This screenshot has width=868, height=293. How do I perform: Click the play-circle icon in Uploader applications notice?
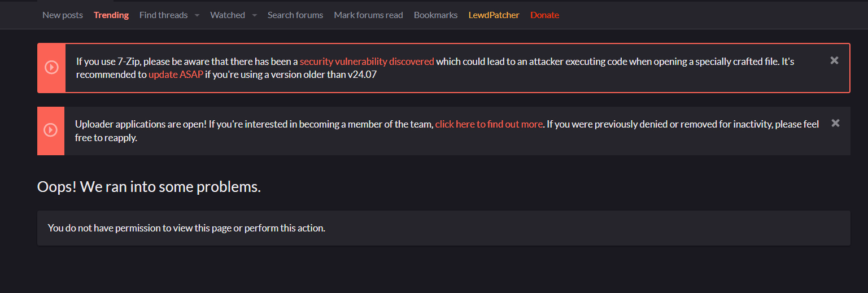click(50, 130)
